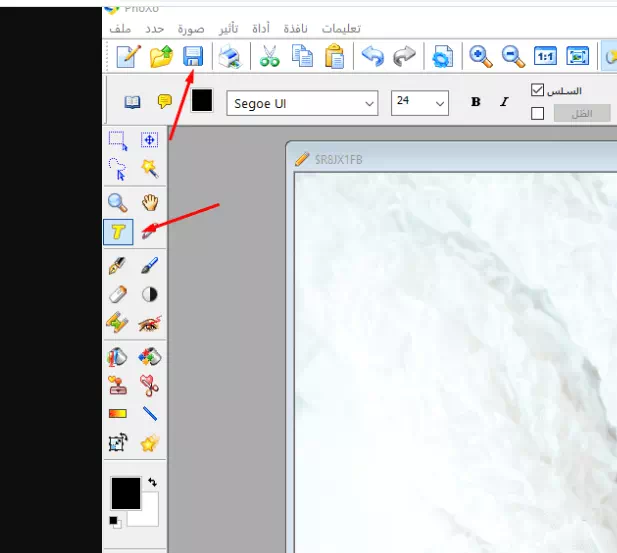This screenshot has height=553, width=617.
Task: Click the Print icon
Action: [230, 57]
